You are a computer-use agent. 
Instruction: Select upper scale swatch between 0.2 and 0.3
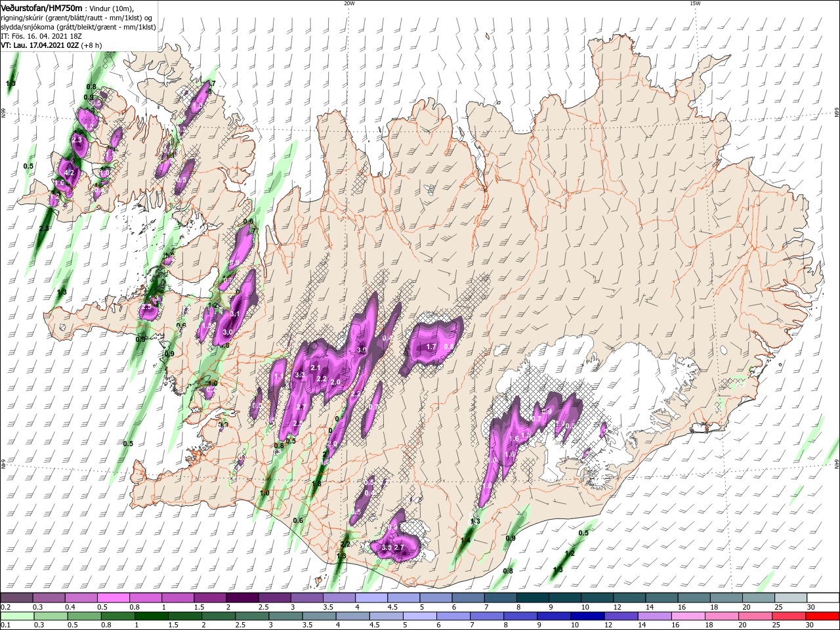pyautogui.click(x=16, y=598)
